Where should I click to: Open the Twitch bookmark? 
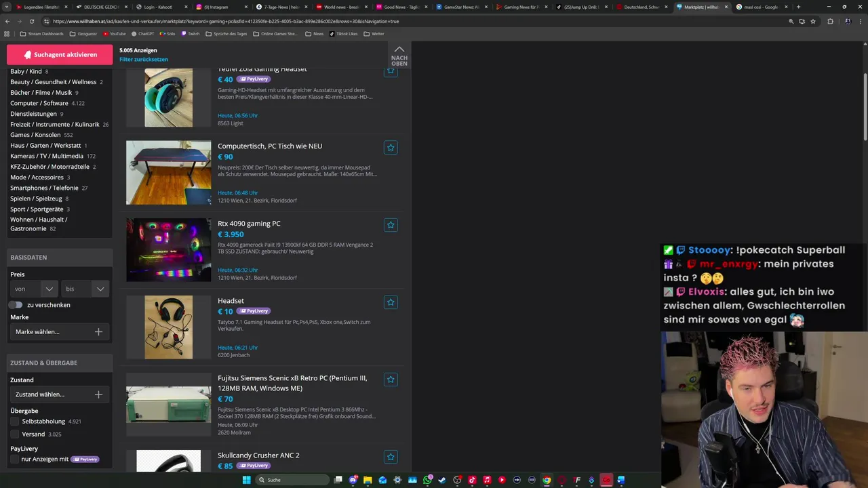tap(191, 33)
